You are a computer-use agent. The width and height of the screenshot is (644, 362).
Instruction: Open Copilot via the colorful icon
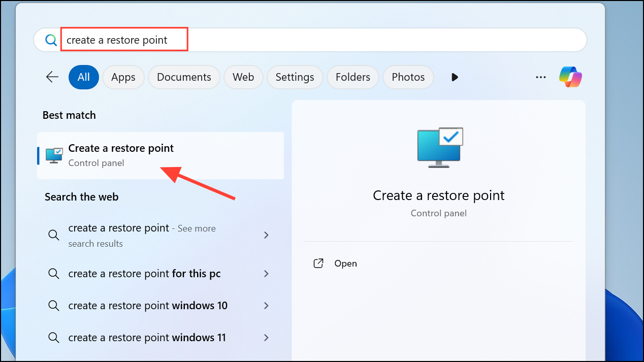(x=571, y=77)
